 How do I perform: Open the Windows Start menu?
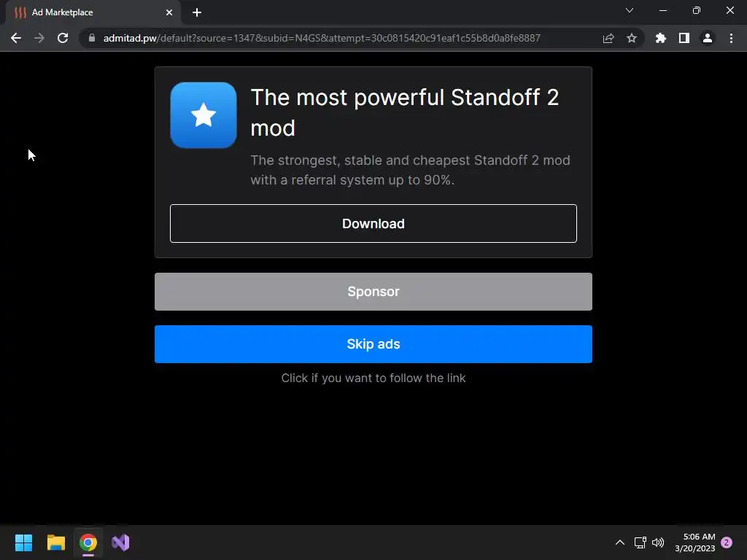coord(23,542)
